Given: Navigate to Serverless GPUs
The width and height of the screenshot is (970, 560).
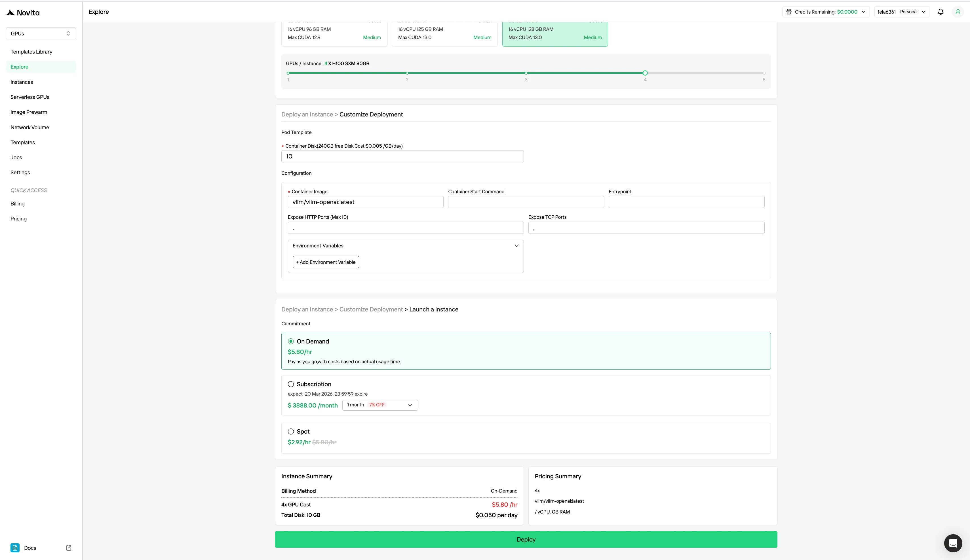Looking at the screenshot, I should coord(29,97).
